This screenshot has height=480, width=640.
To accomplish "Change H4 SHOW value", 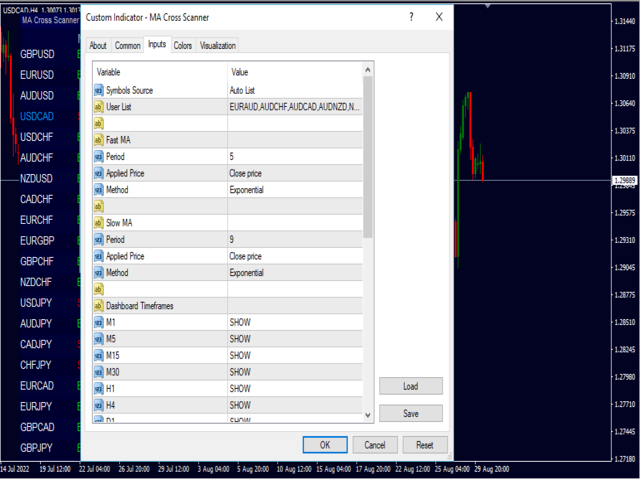I will (295, 405).
